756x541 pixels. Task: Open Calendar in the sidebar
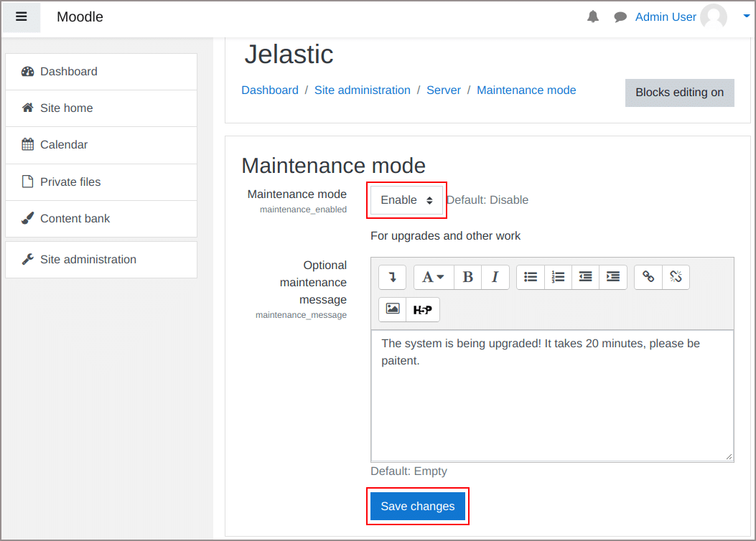[101, 145]
